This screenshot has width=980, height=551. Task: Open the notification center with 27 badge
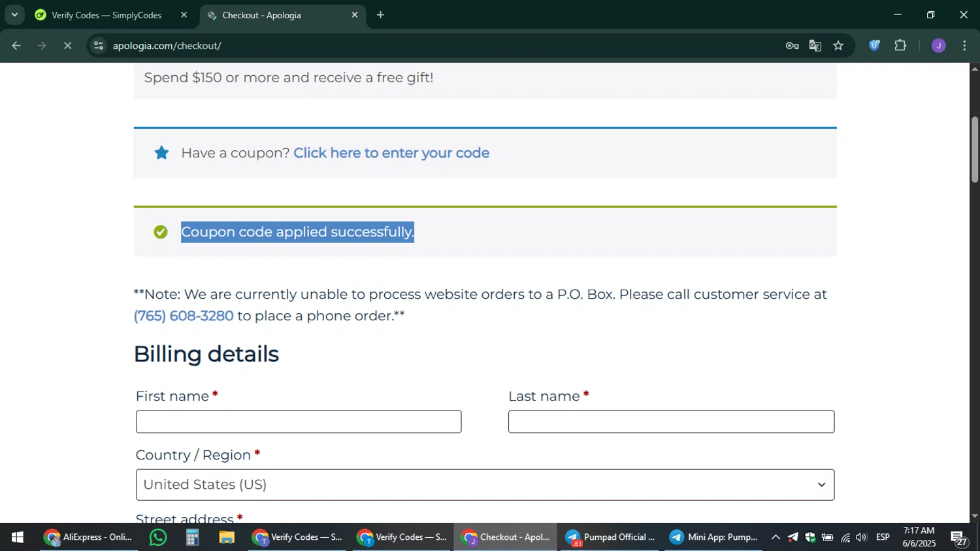pos(959,538)
